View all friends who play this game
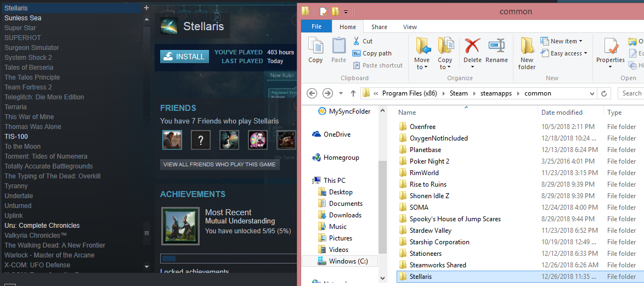Image resolution: width=644 pixels, height=286 pixels. pyautogui.click(x=219, y=164)
